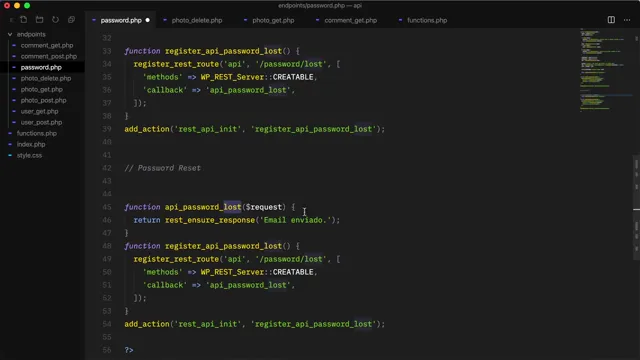The height and width of the screenshot is (360, 640).
Task: Click the window title 'endpoints/password.php — api'
Action: click(320, 5)
